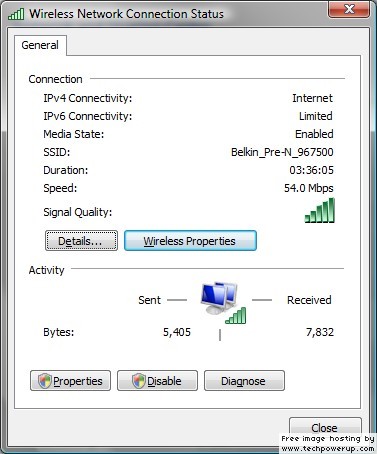The width and height of the screenshot is (377, 454).
Task: Open Wireless Properties
Action: point(190,241)
